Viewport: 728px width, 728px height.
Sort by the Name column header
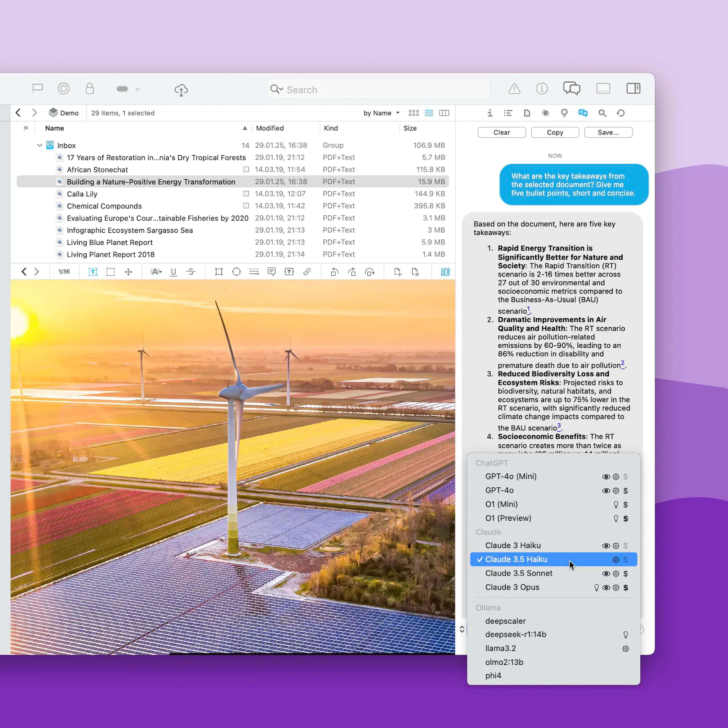point(55,128)
